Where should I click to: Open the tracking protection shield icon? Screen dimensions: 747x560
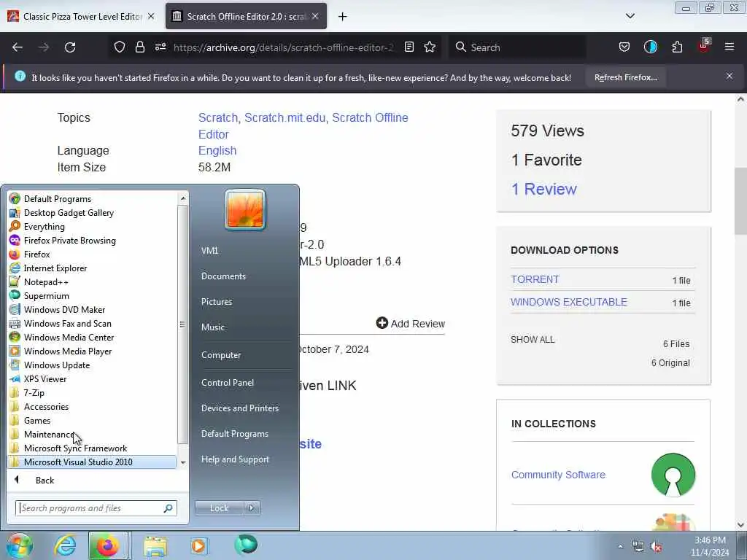[x=120, y=47]
